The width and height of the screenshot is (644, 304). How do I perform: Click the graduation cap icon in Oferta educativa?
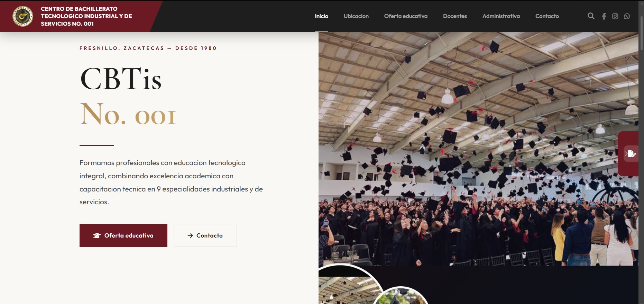coord(97,235)
